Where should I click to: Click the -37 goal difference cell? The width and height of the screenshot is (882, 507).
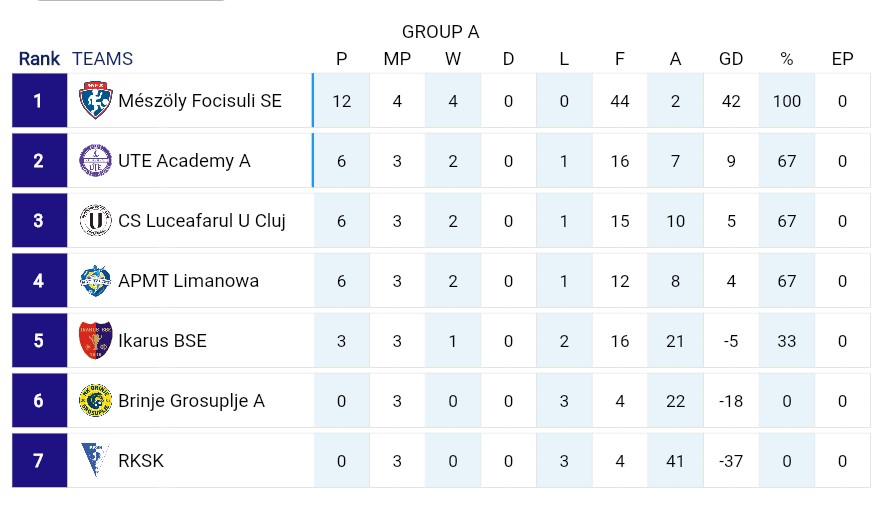click(731, 461)
